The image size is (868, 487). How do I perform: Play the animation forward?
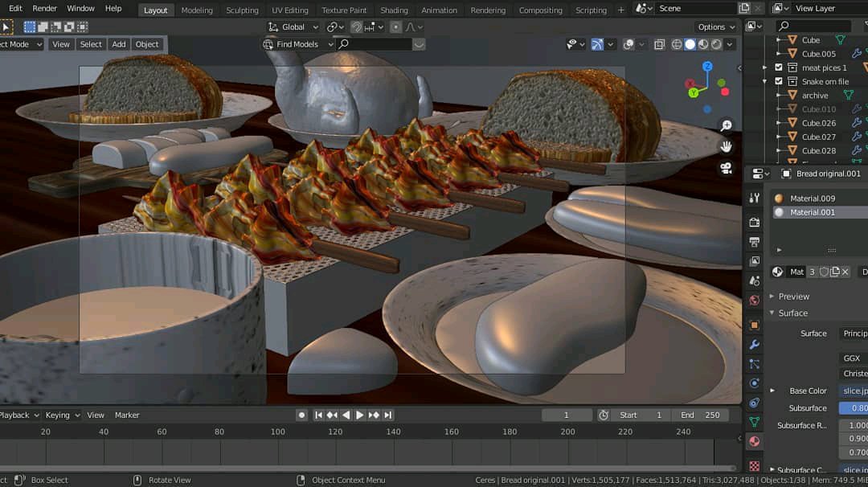[359, 415]
